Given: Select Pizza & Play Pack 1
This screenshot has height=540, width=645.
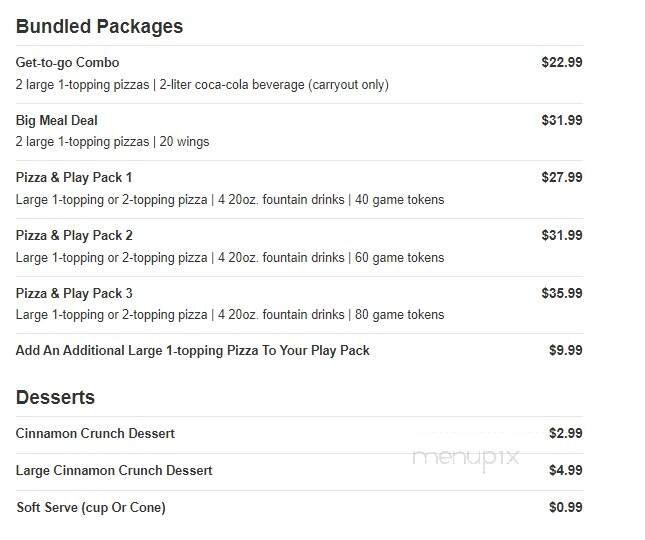Looking at the screenshot, I should [74, 177].
